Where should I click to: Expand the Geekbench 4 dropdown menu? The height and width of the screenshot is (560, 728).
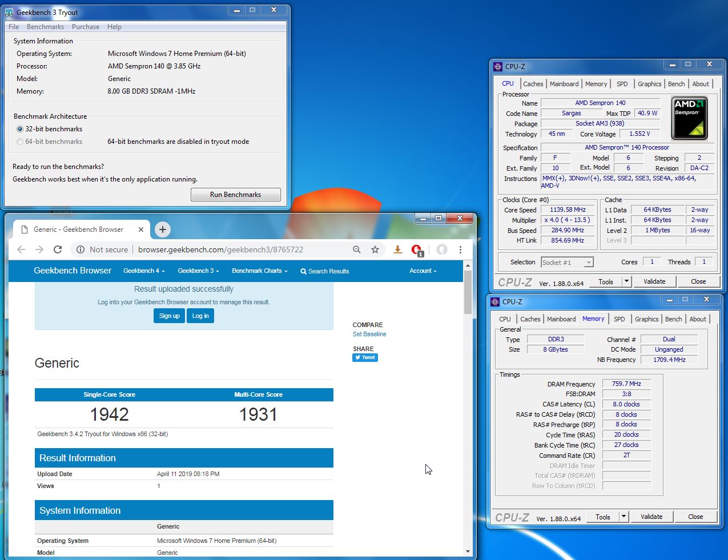pos(144,271)
